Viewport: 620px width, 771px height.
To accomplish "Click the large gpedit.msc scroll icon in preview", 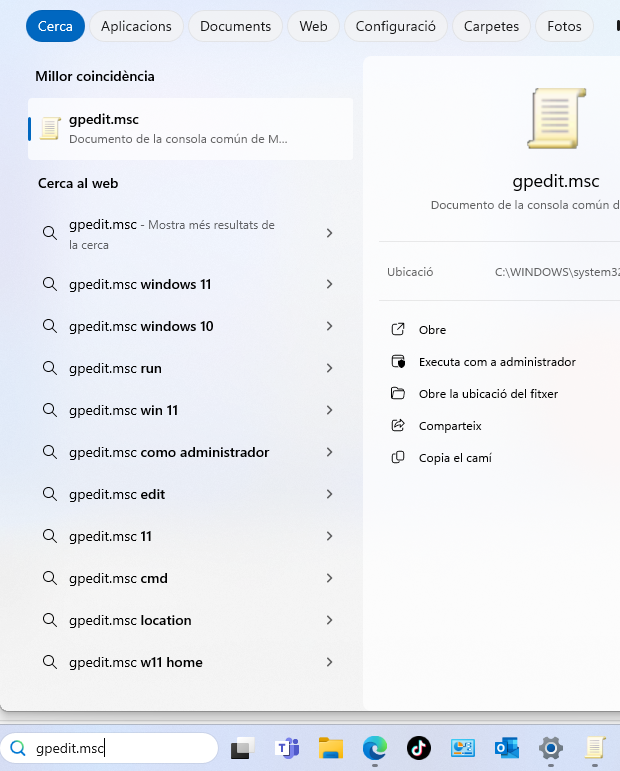I will click(555, 119).
